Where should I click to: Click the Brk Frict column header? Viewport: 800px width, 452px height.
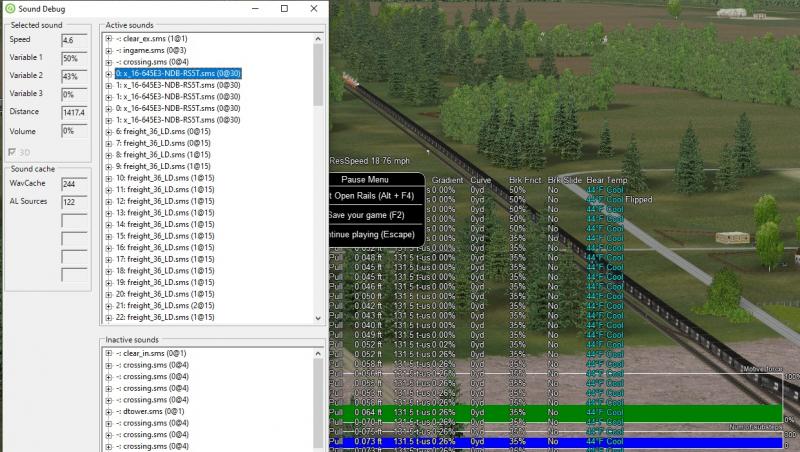(x=525, y=180)
